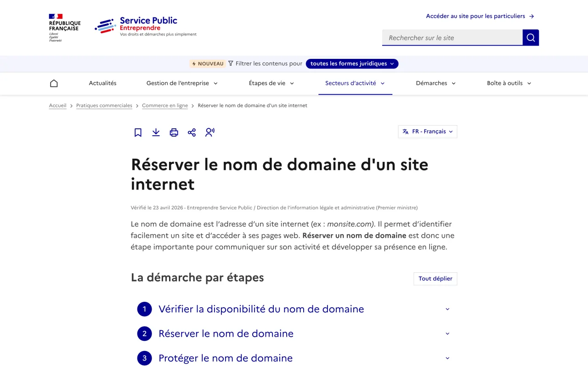Open the FR - Français language selector
Screen dimensions: 588x368
(x=428, y=132)
